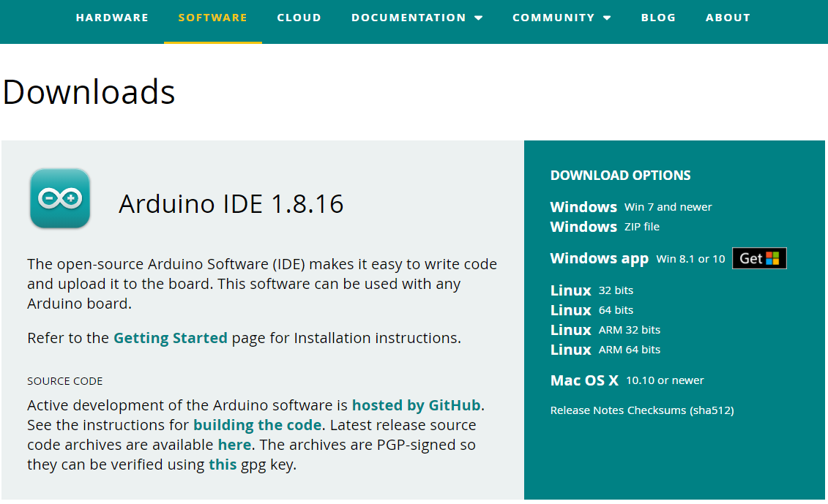The height and width of the screenshot is (504, 828).
Task: Follow the hosted by GitHub link
Action: click(x=416, y=405)
